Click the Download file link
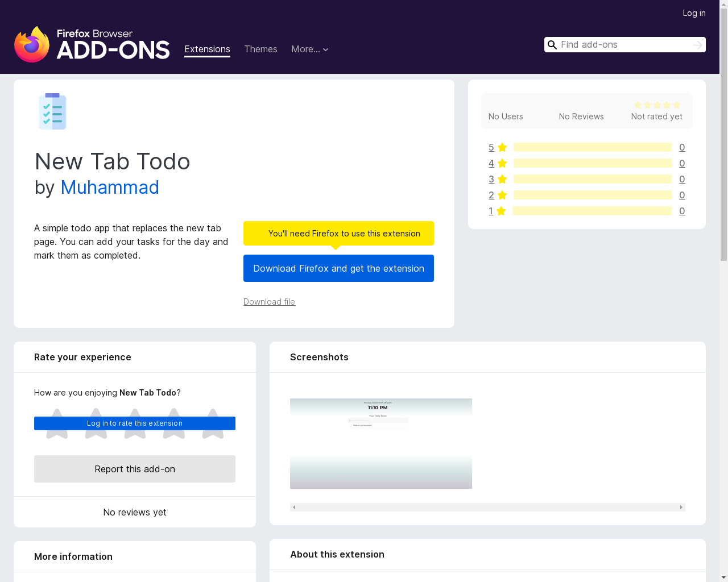The image size is (728, 582). [x=269, y=302]
